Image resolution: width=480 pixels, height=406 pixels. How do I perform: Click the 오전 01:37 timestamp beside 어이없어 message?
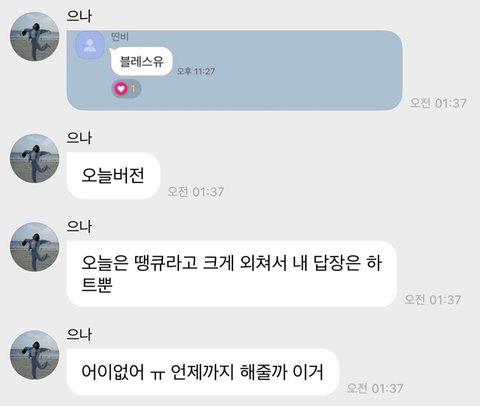(x=375, y=388)
